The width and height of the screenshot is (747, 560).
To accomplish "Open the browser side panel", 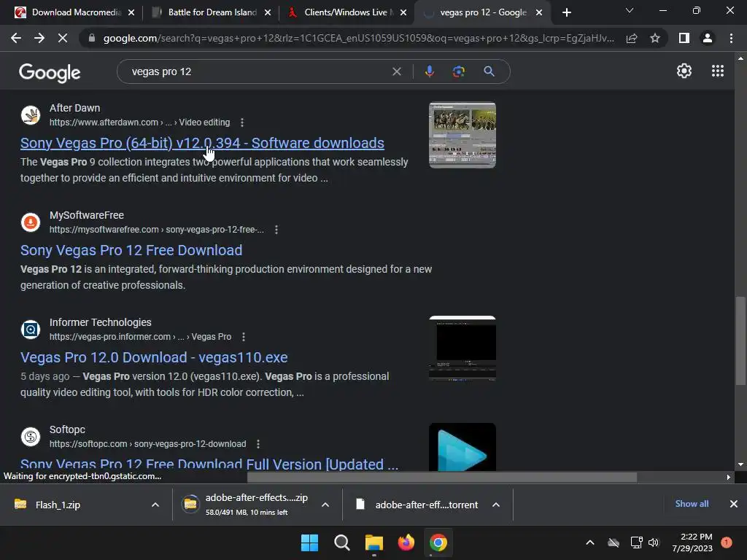I will tap(684, 38).
